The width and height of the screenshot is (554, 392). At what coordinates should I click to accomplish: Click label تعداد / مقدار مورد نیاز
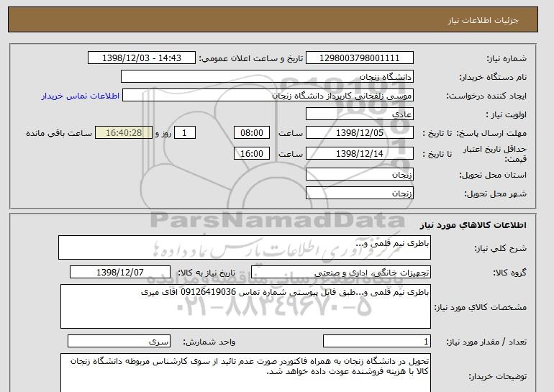pos(486,342)
